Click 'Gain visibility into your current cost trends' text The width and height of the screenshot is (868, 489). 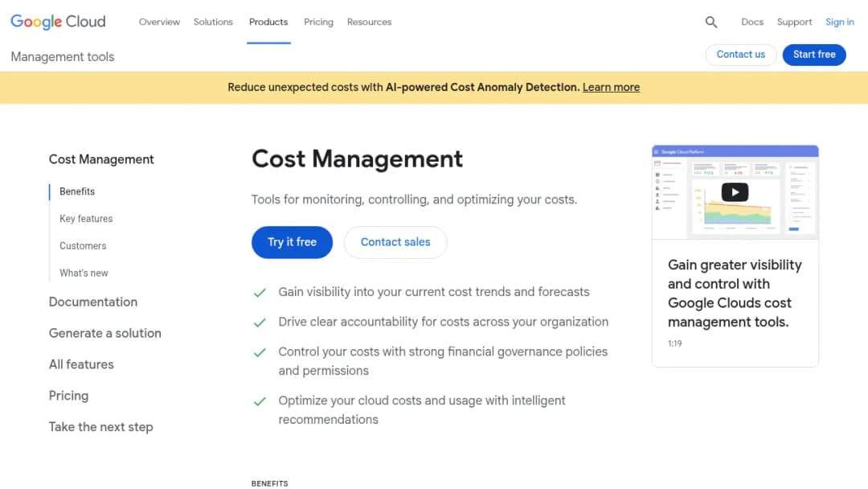pos(434,292)
